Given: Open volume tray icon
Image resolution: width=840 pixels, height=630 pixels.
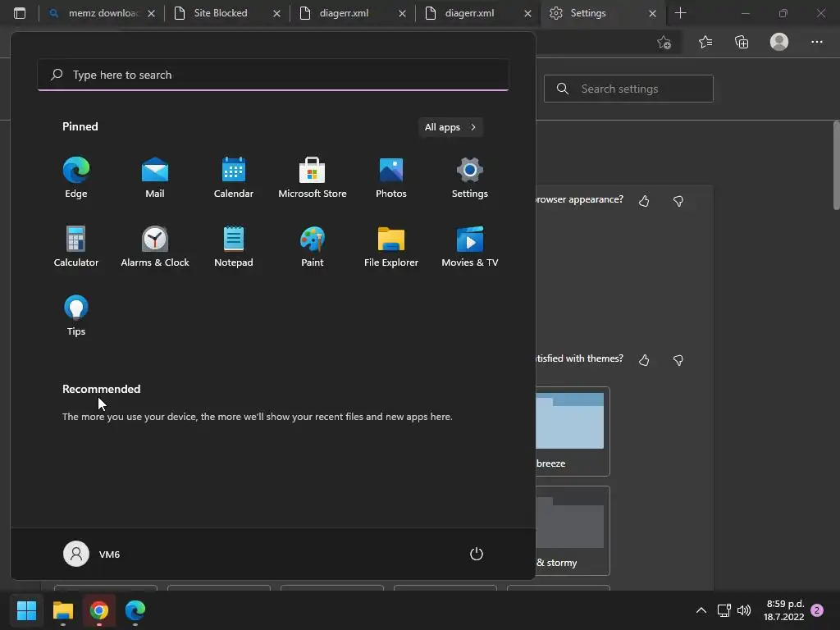Looking at the screenshot, I should [x=744, y=610].
